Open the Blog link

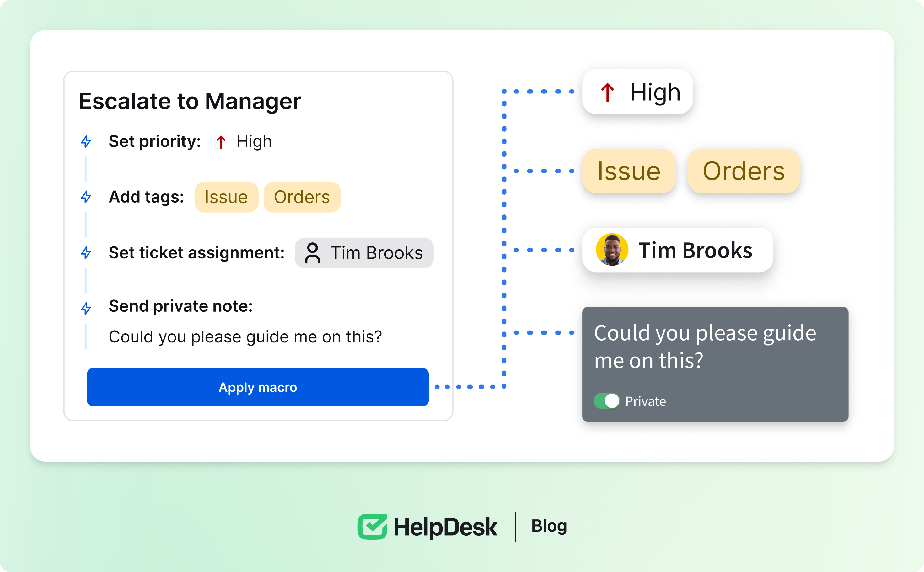pyautogui.click(x=549, y=526)
